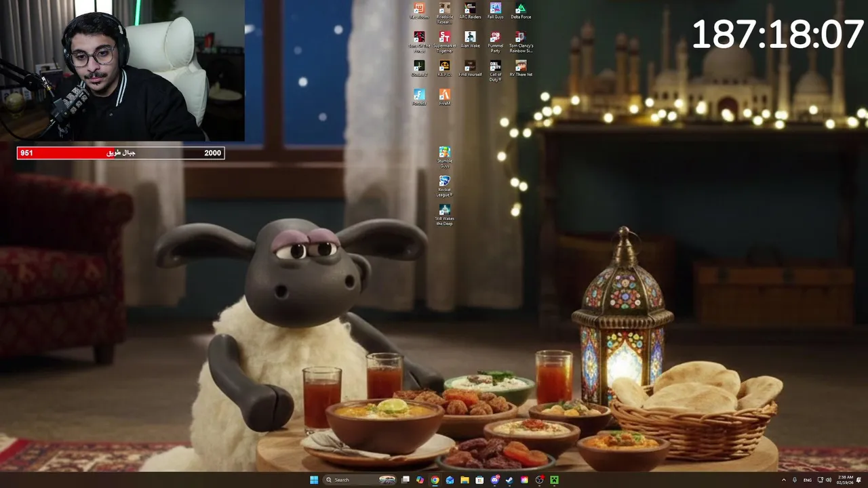Select the Call of Duty desktop icon

(x=495, y=70)
